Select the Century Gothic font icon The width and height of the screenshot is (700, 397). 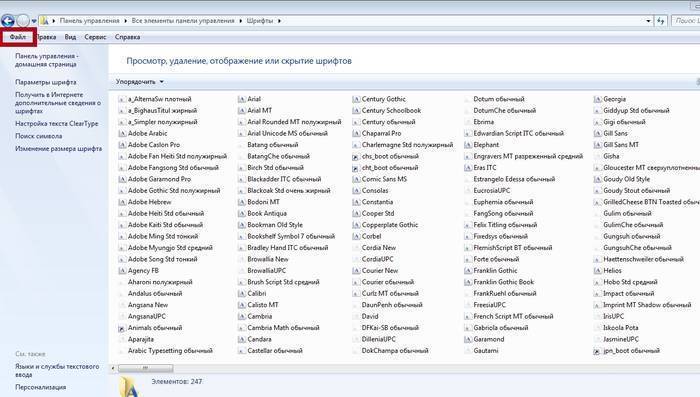click(x=356, y=99)
